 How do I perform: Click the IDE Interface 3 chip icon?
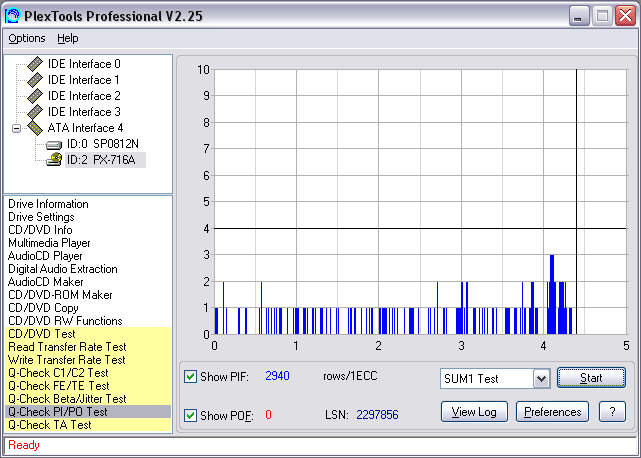point(35,112)
